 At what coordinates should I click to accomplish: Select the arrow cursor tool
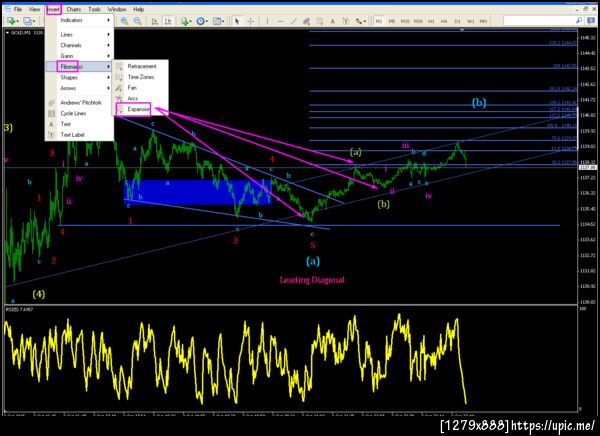pos(237,21)
